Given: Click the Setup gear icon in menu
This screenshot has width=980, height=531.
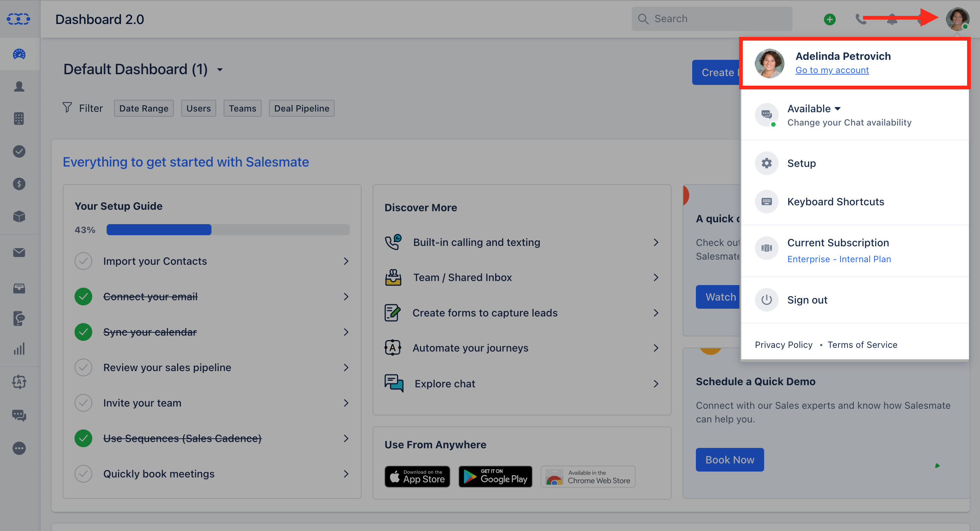Looking at the screenshot, I should [x=767, y=163].
